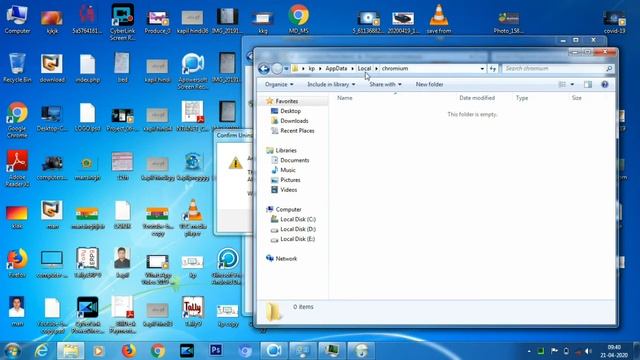This screenshot has width=640, height=360.
Task: Select the Firefox desktop shortcut
Action: click(17, 263)
